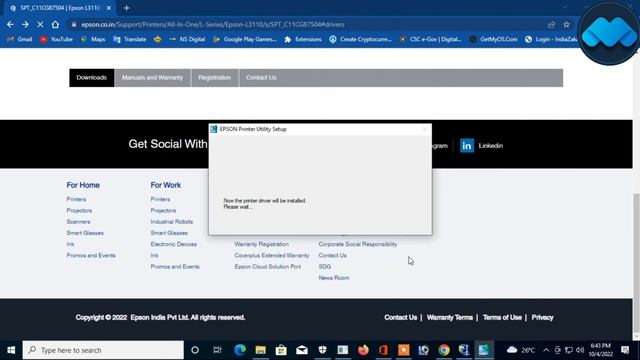The height and width of the screenshot is (360, 640).
Task: Open Warranty Registration footer link
Action: [x=262, y=244]
